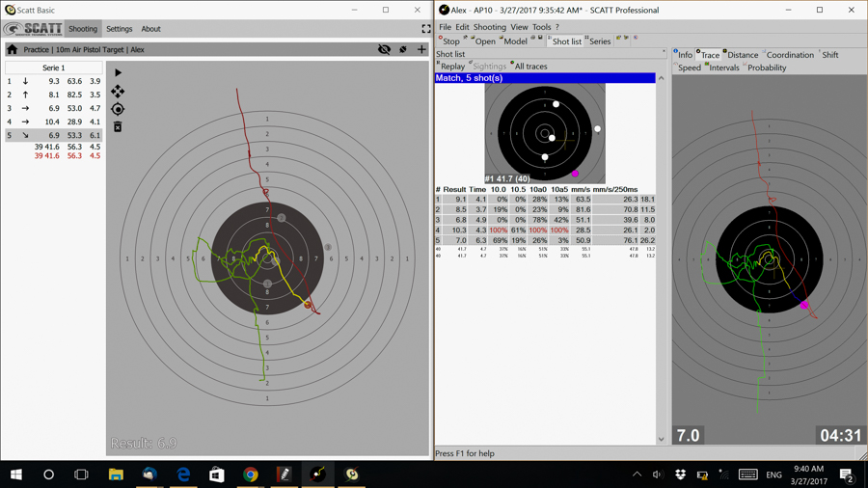Delete the selected shot with trash icon
The width and height of the screenshot is (868, 488).
tap(118, 126)
